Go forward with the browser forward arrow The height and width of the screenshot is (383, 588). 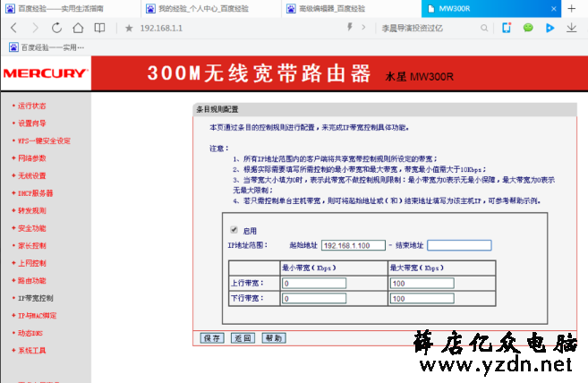35,28
